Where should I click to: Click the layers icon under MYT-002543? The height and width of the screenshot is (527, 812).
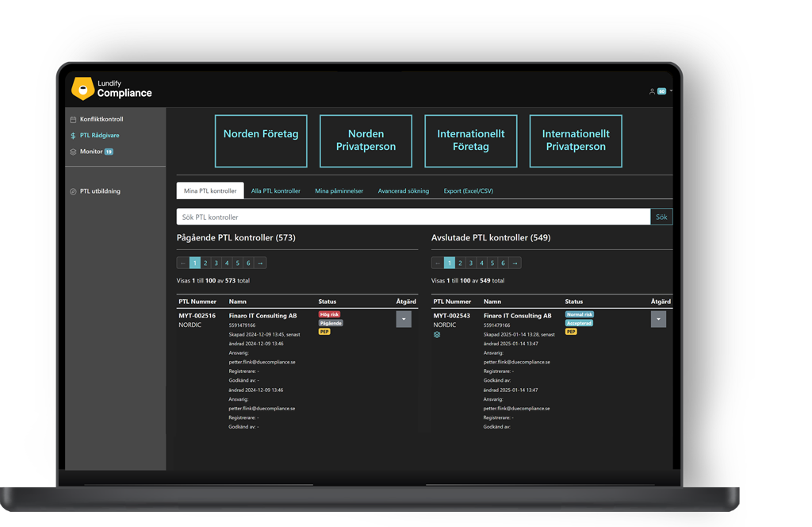[437, 335]
